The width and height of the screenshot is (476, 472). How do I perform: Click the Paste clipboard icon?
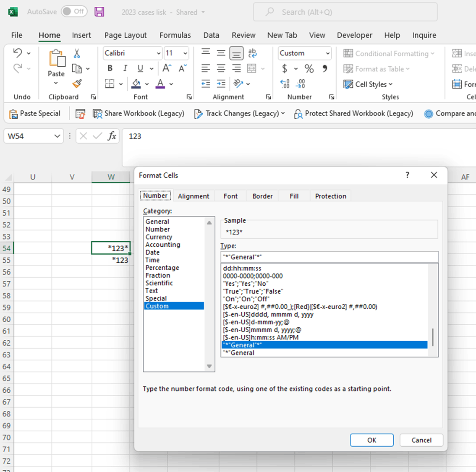pyautogui.click(x=57, y=58)
